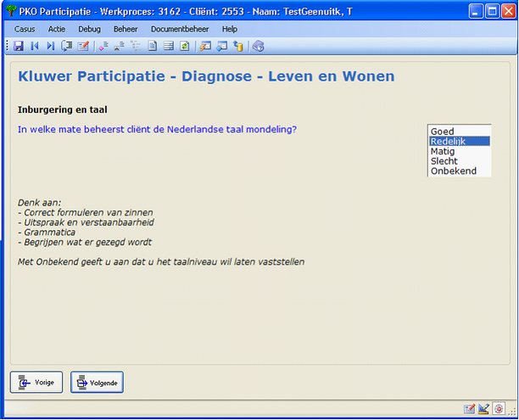This screenshot has width=519, height=420.
Task: Click the hint '- Grammatica'
Action: click(x=47, y=232)
